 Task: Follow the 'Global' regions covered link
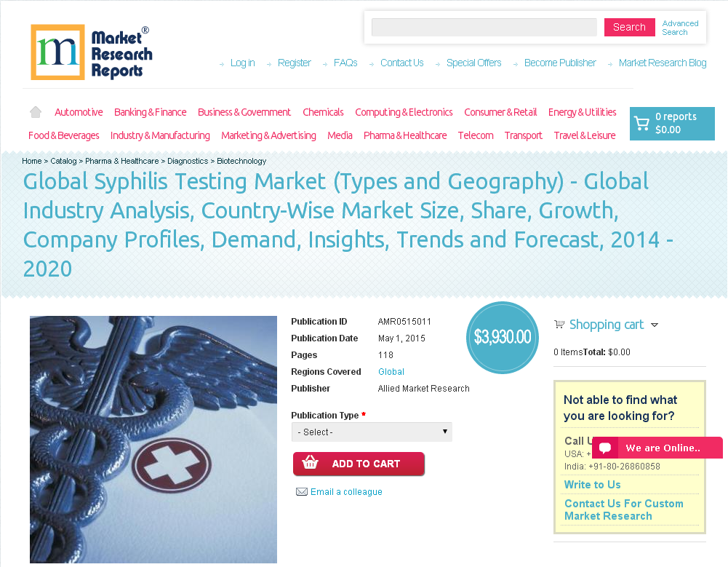[391, 371]
